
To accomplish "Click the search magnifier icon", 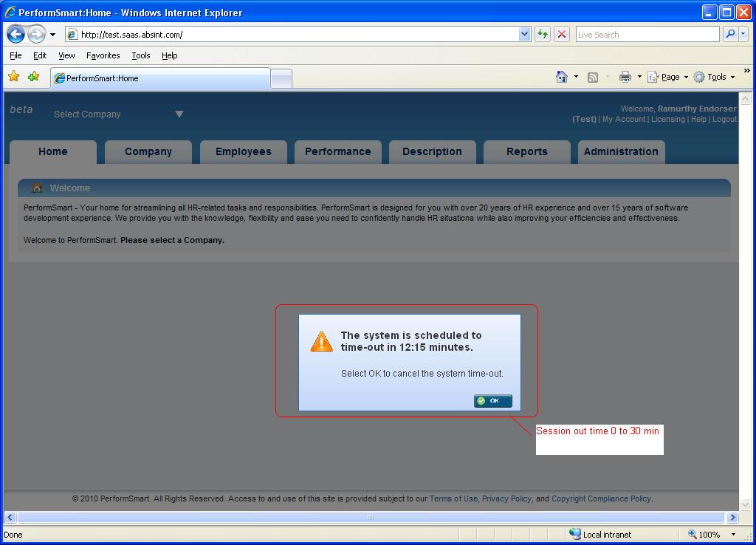I will tap(730, 34).
